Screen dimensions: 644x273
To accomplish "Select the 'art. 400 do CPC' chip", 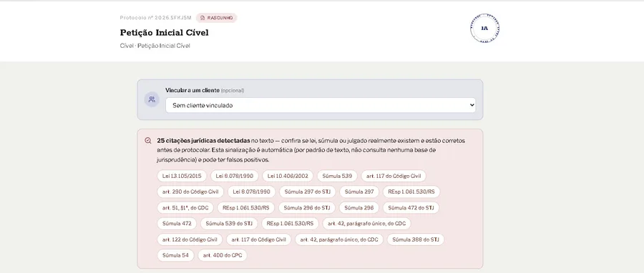I will [223, 255].
